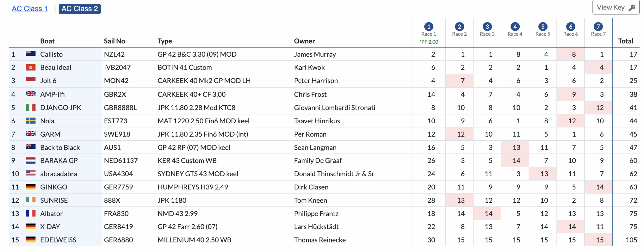Click owner Taavet Hinrikus

(317, 121)
